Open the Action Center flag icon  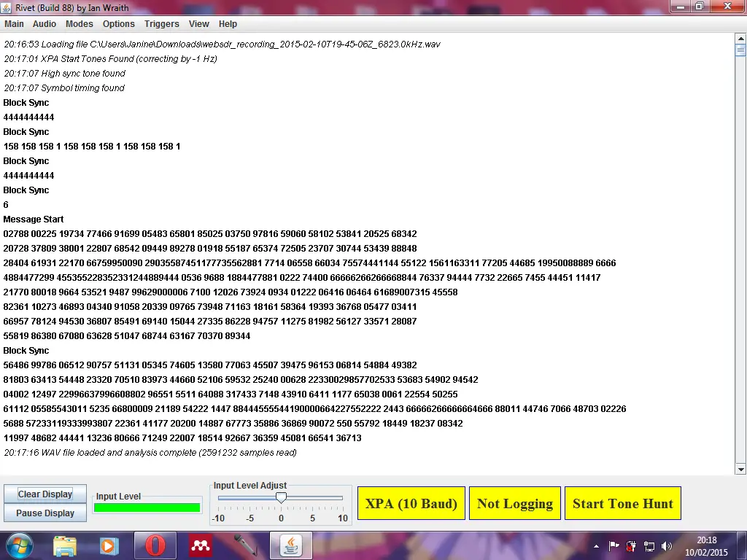click(614, 545)
